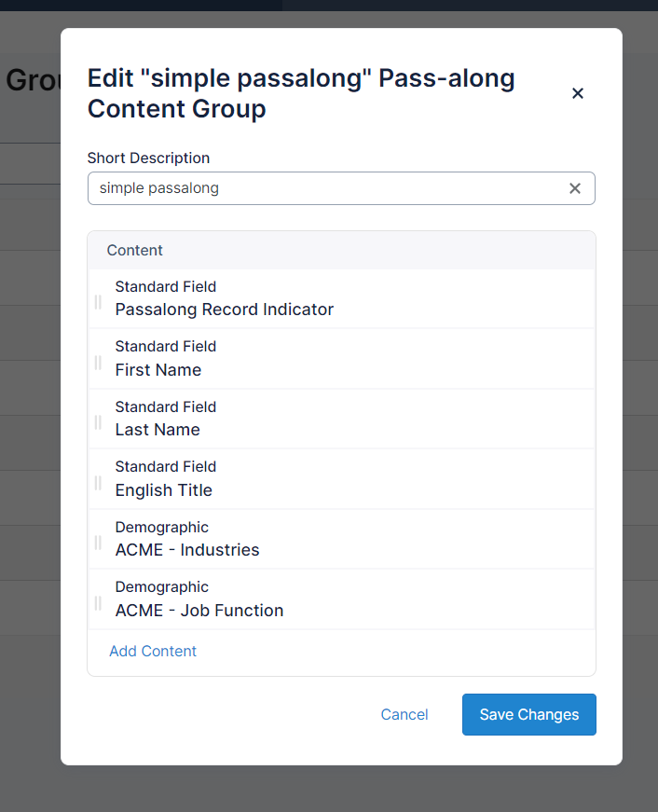Screen dimensions: 658x812
Task: Grab drag handle for Passalong Record Indicator
Action: click(x=98, y=301)
